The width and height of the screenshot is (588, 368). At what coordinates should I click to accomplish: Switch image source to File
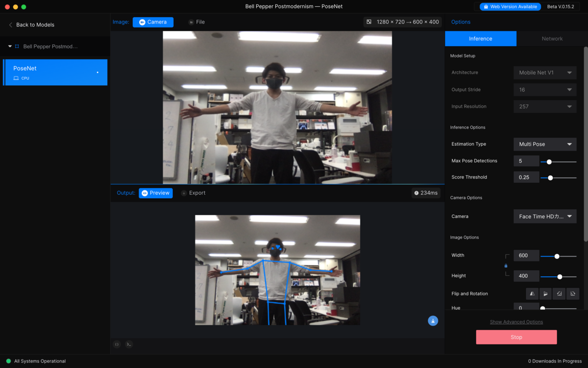point(196,22)
